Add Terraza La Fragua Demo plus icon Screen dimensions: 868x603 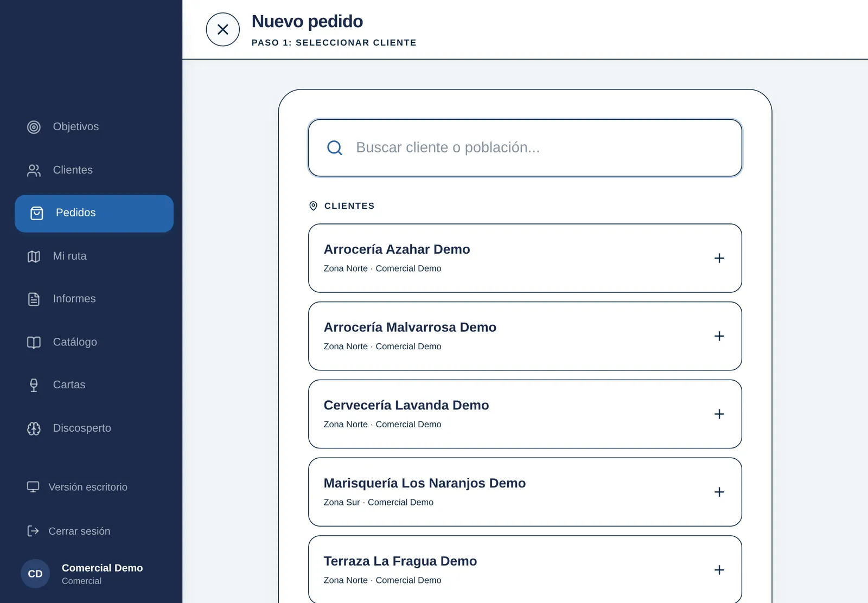[719, 570]
